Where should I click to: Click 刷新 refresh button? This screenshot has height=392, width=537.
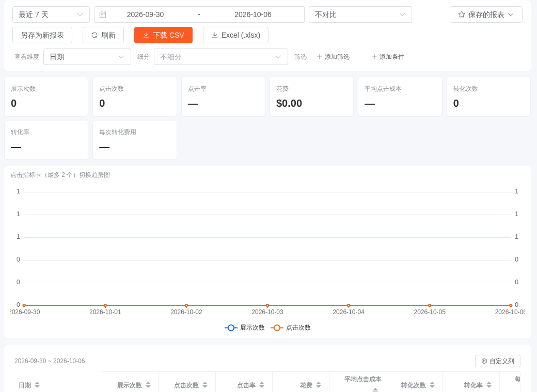coord(103,35)
